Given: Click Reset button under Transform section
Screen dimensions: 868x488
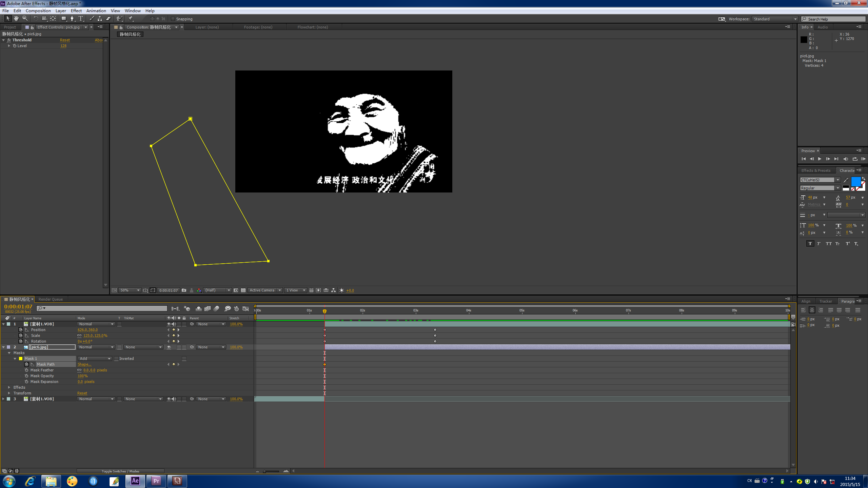Looking at the screenshot, I should [x=82, y=393].
